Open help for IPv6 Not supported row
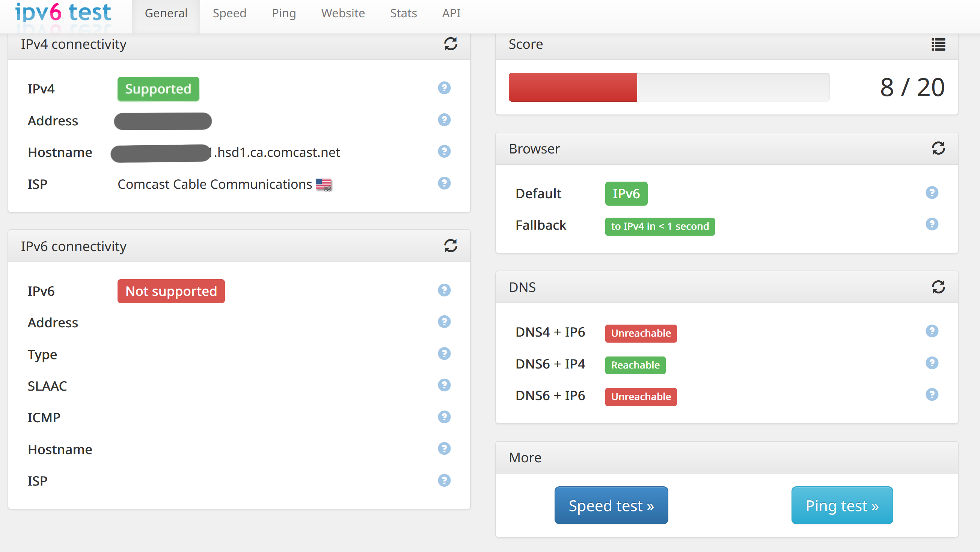This screenshot has height=552, width=980. (444, 290)
